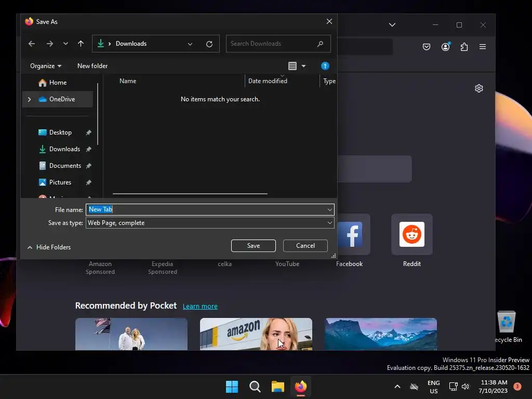Open Save to Pocket in Firefox toolbar
The width and height of the screenshot is (532, 399).
(x=427, y=47)
